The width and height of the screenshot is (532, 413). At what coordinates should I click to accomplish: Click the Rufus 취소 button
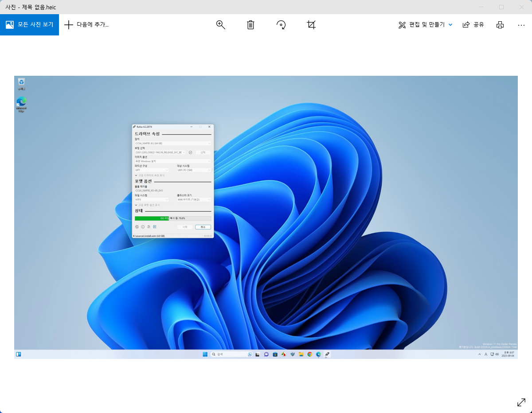[x=203, y=227]
